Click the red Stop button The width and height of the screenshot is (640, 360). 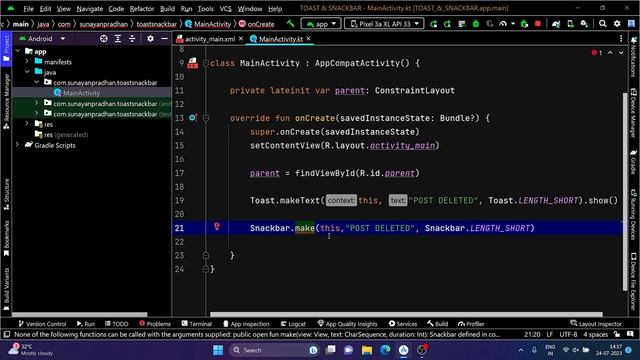538,24
